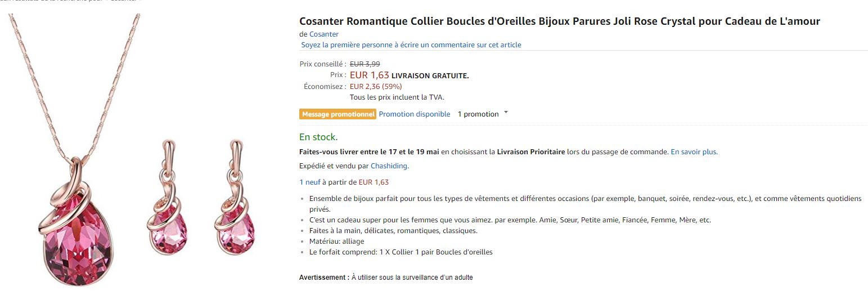
Task: Click the EUR 2,36 (59%) savings amount
Action: click(x=376, y=87)
